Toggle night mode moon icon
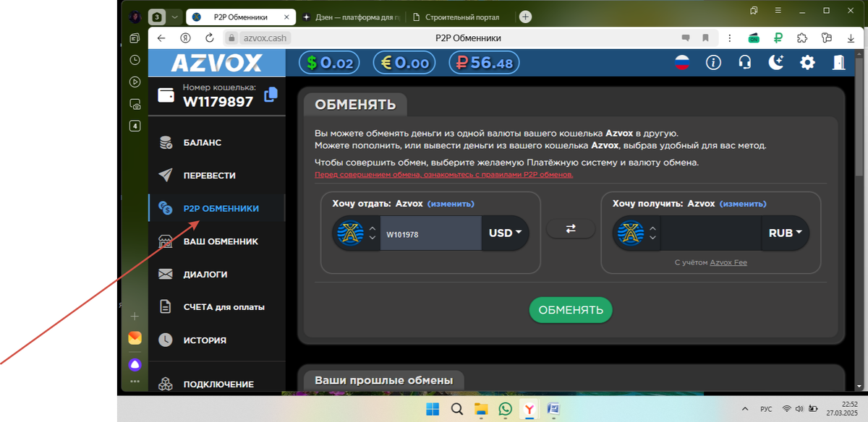Viewport: 868px width, 422px height. pyautogui.click(x=776, y=63)
